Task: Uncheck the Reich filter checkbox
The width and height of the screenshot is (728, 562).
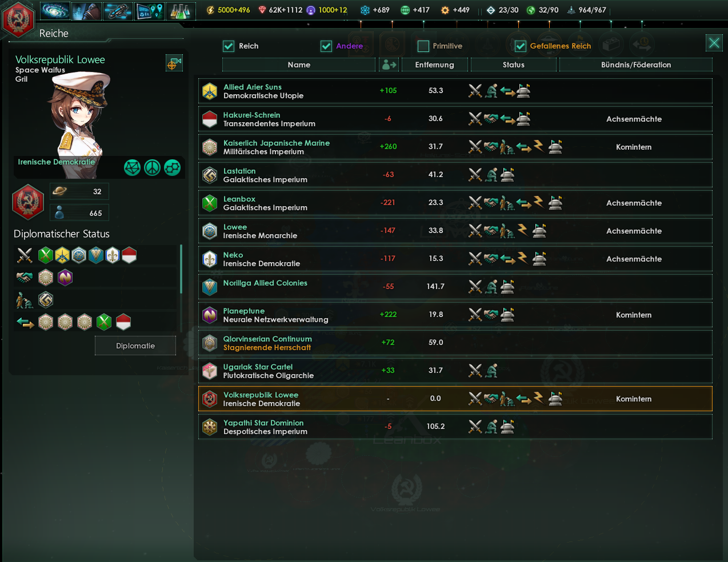Action: pos(229,46)
